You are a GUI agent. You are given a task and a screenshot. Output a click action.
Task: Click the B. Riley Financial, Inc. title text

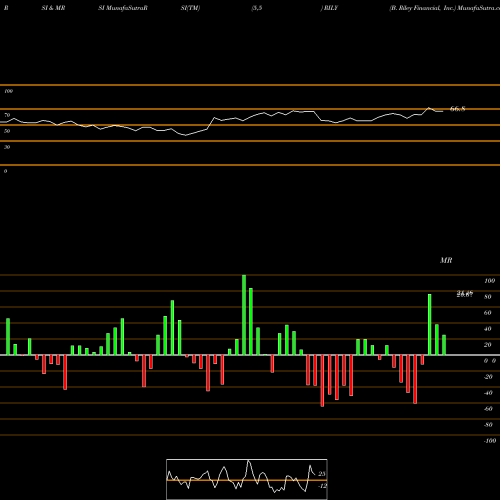click(422, 8)
